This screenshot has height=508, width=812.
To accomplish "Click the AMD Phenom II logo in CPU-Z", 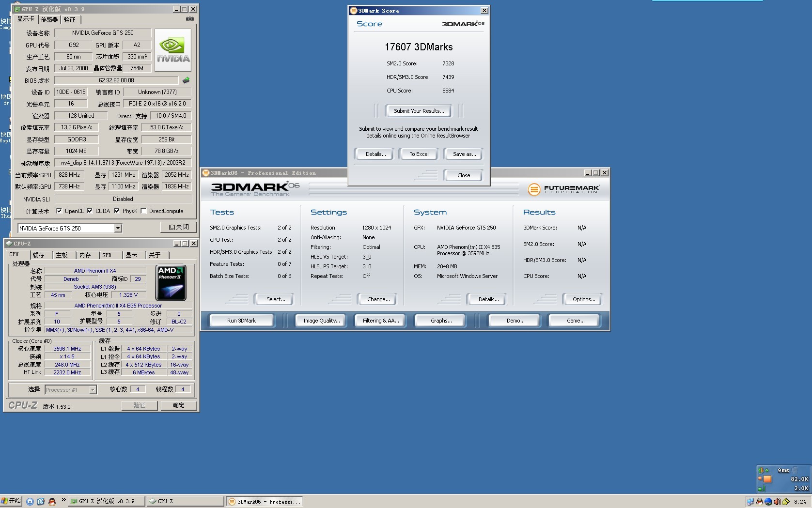I will 171,283.
